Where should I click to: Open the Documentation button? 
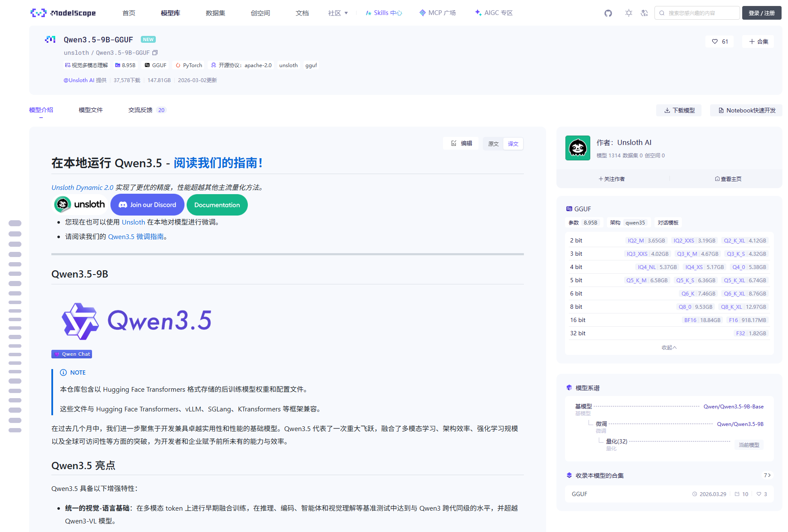click(x=217, y=205)
